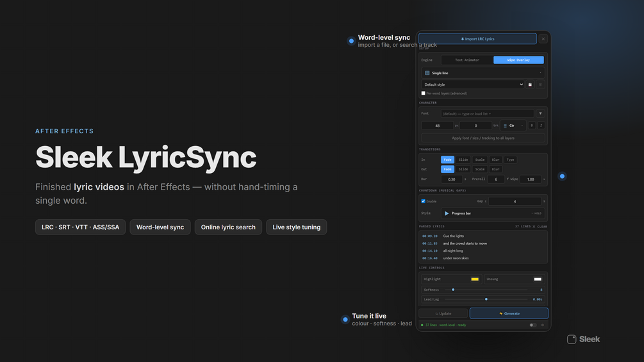The width and height of the screenshot is (644, 362).
Task: Click the Gap field showing 4
Action: 515,202
